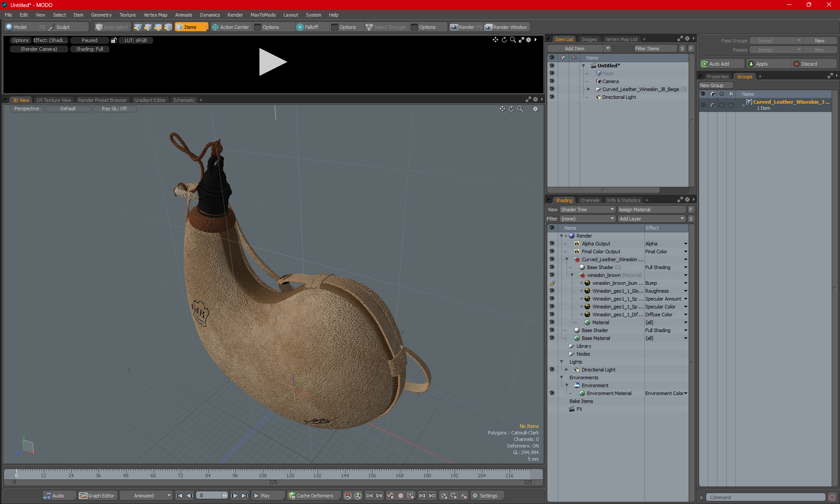The width and height of the screenshot is (840, 504).
Task: Toggle visibility of Base Material layer
Action: [552, 338]
